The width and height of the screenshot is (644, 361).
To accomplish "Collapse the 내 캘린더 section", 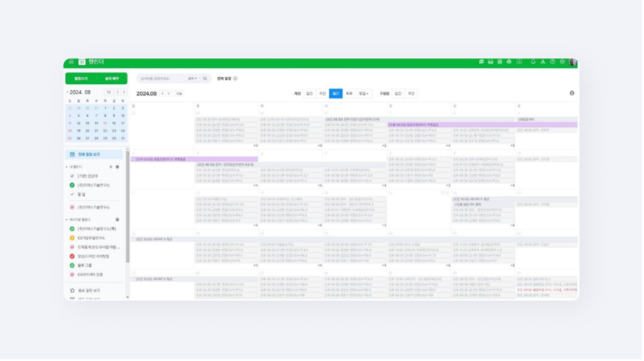I will [67, 168].
